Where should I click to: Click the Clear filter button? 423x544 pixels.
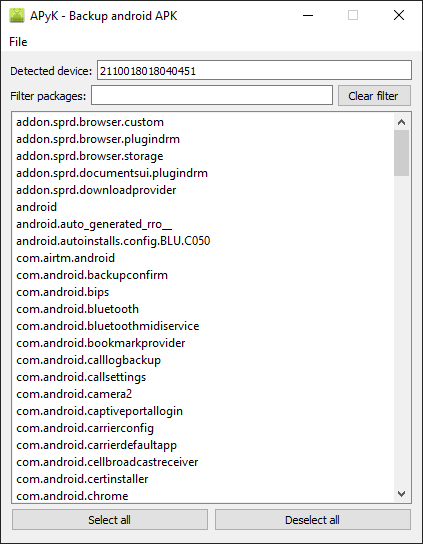point(374,96)
